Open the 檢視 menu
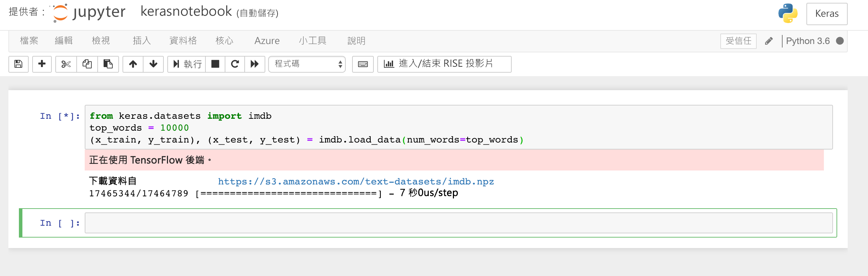 click(x=101, y=41)
